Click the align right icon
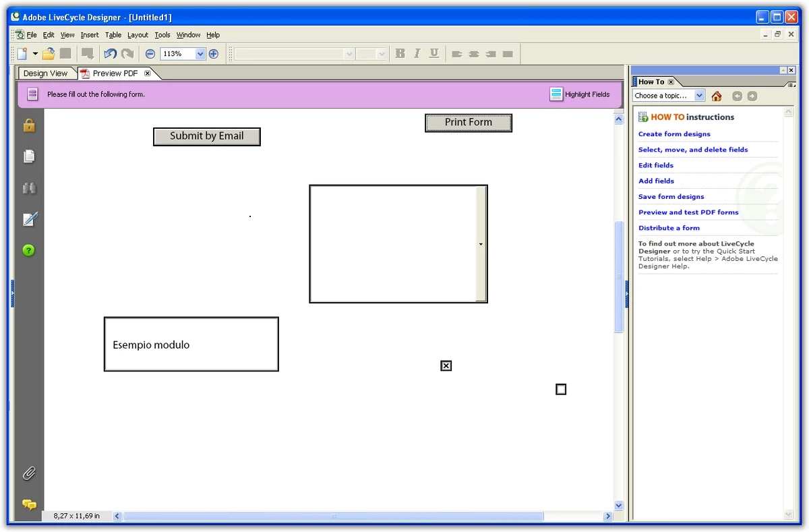 click(491, 54)
